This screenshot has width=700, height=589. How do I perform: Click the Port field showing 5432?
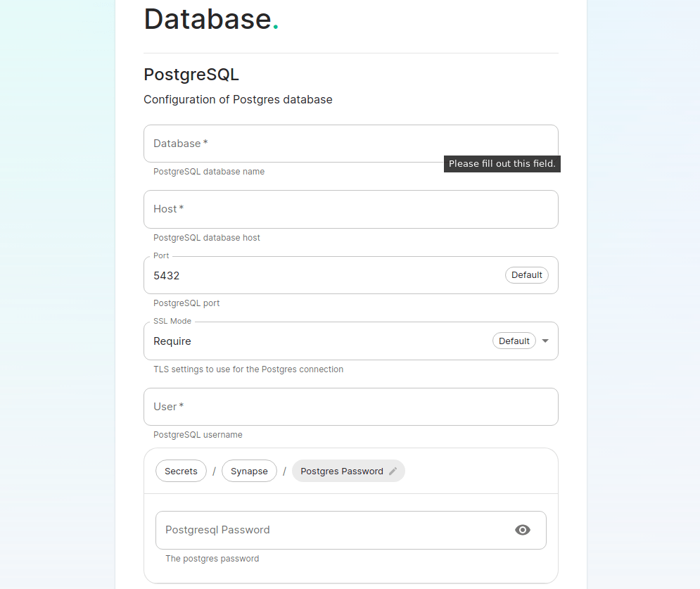coord(317,276)
